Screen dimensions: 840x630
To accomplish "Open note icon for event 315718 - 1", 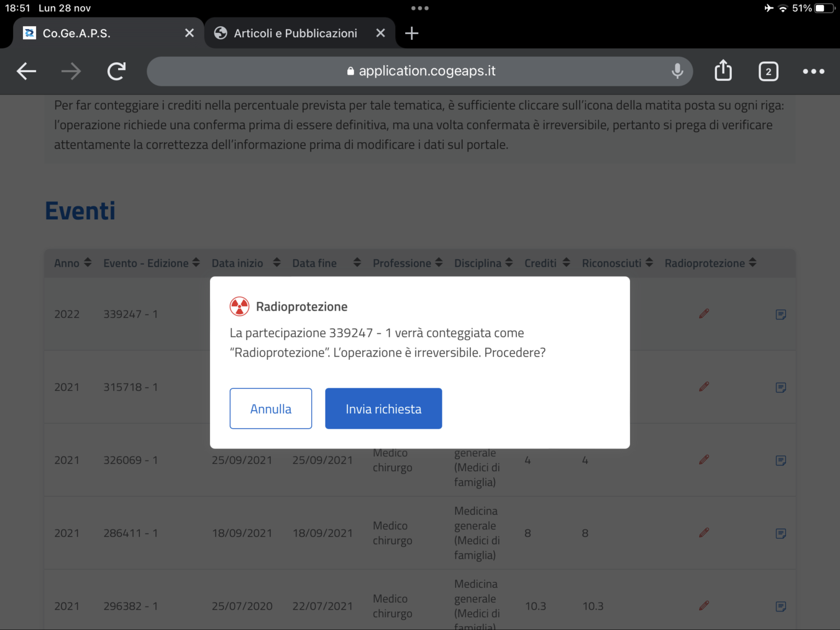I will click(781, 387).
